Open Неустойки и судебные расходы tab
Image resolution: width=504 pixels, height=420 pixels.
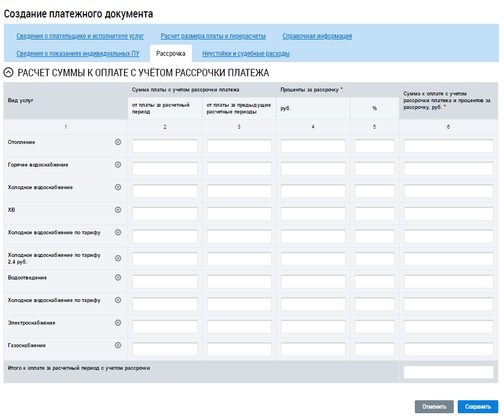coord(246,54)
